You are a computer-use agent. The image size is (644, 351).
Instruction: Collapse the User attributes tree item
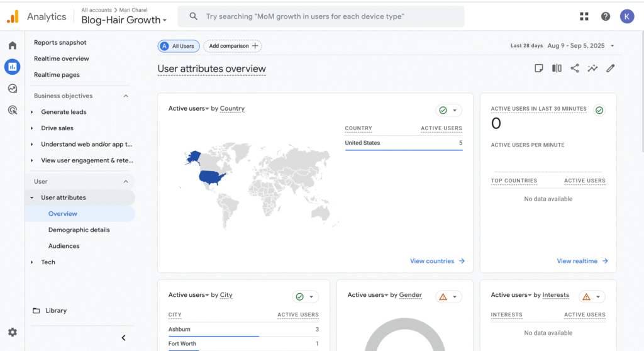click(31, 198)
